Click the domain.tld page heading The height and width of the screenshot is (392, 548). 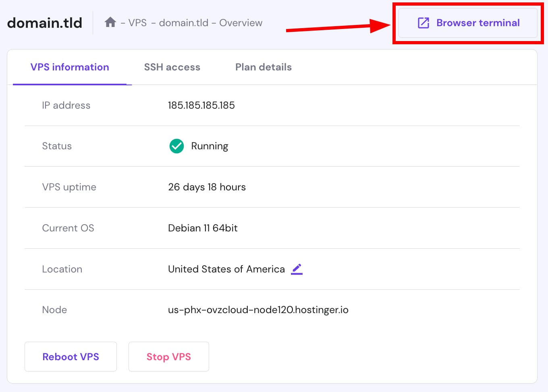pos(44,23)
